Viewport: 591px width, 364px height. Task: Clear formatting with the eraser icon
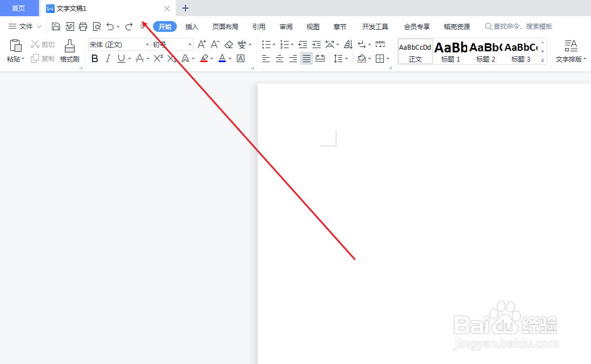pos(228,44)
